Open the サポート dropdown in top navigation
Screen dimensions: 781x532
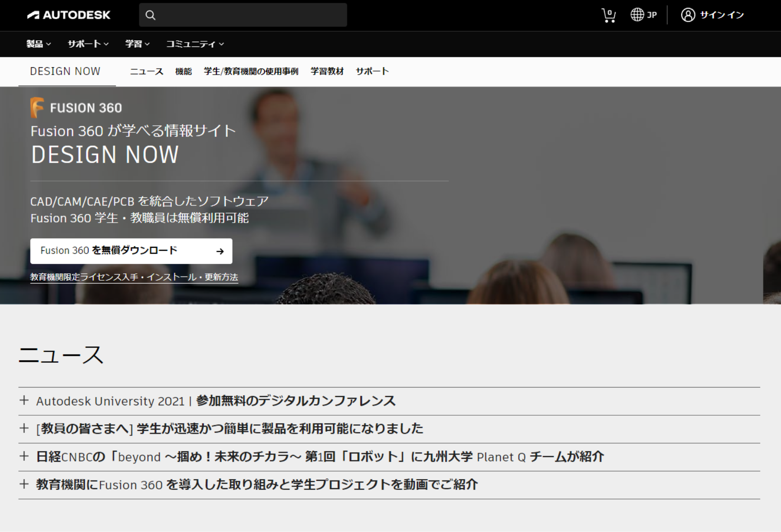click(88, 44)
